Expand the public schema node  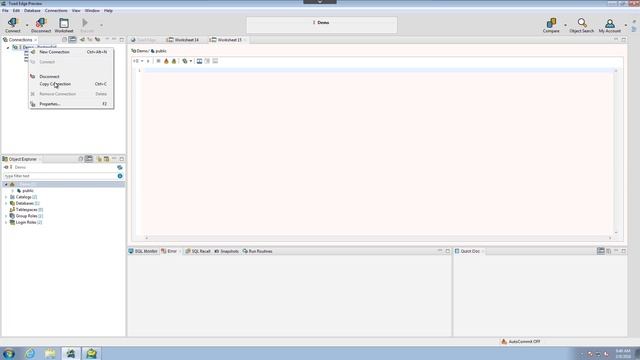coord(13,191)
